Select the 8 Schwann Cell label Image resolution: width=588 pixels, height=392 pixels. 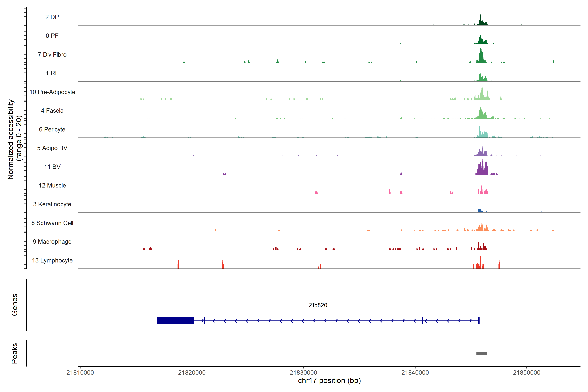[52, 223]
